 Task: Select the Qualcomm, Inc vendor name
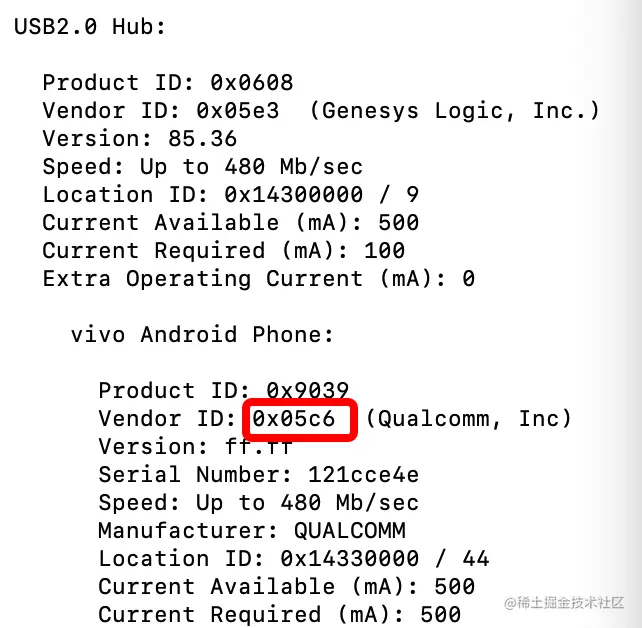[468, 419]
